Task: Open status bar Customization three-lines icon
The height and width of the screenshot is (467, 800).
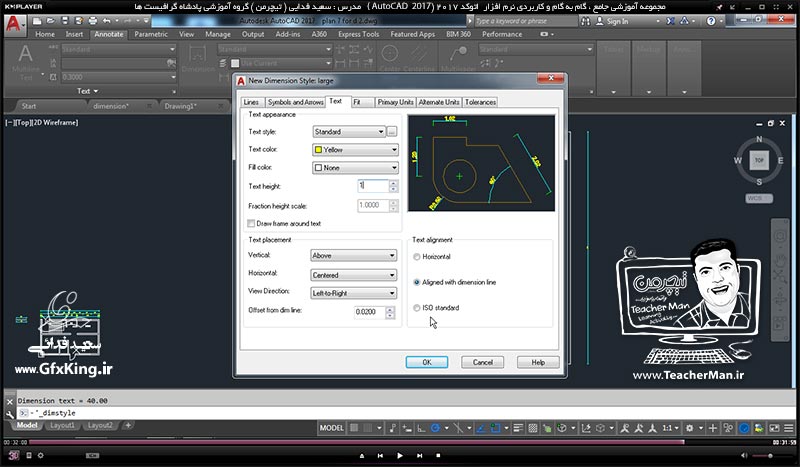Action: pyautogui.click(x=789, y=428)
